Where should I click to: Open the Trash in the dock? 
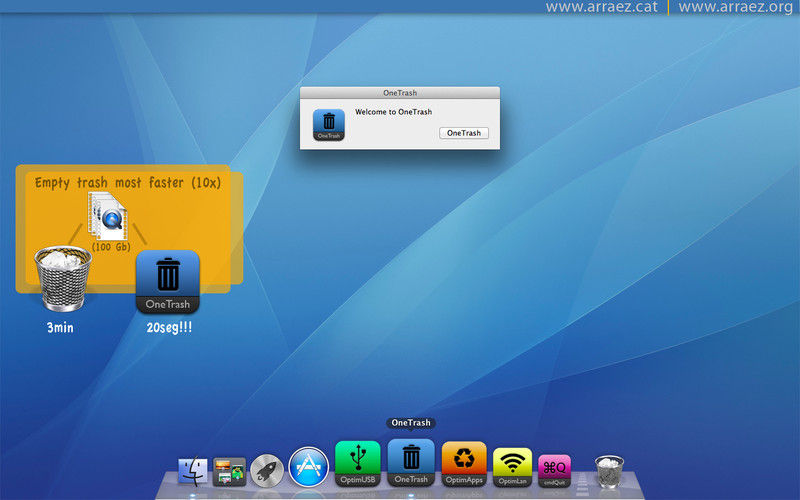[x=609, y=471]
